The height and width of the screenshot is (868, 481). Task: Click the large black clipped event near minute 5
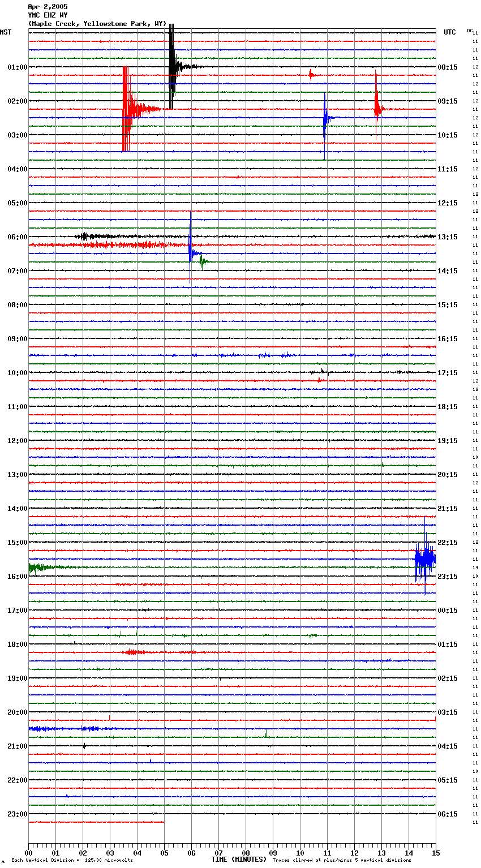173,67
